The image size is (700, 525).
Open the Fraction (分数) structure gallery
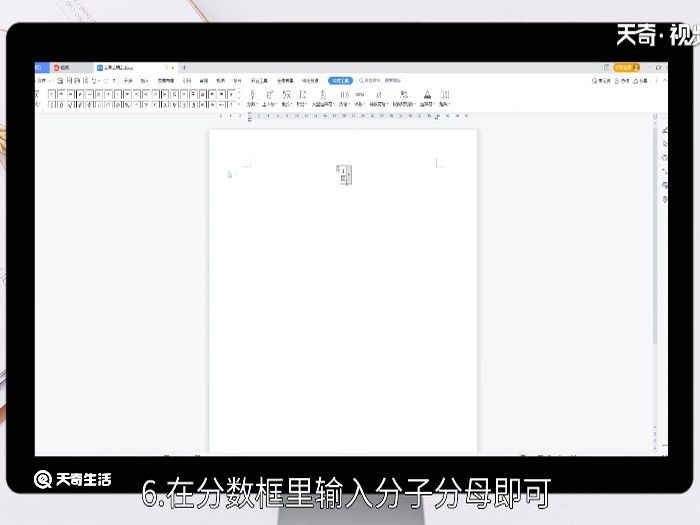click(252, 98)
